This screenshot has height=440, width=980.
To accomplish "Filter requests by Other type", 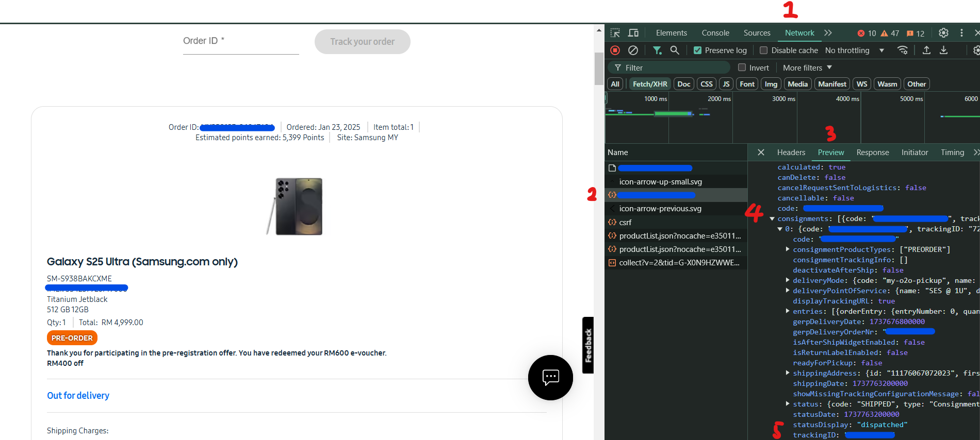I will [917, 84].
